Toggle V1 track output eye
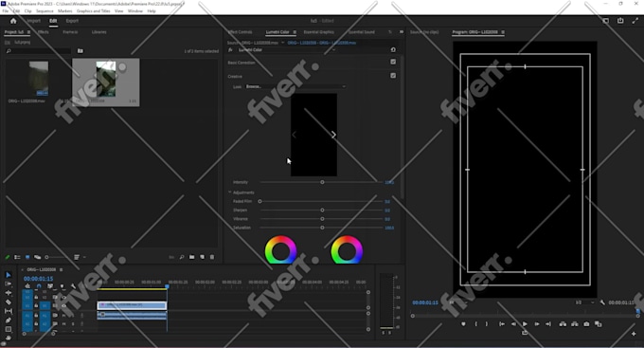This screenshot has width=644, height=348. click(63, 305)
